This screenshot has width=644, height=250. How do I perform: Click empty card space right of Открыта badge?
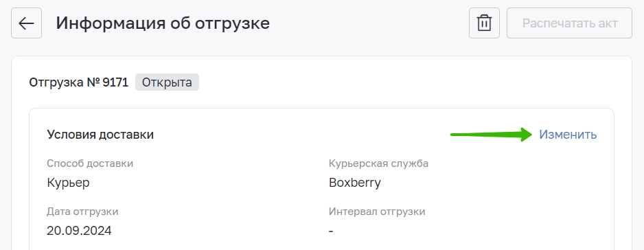tap(369, 82)
